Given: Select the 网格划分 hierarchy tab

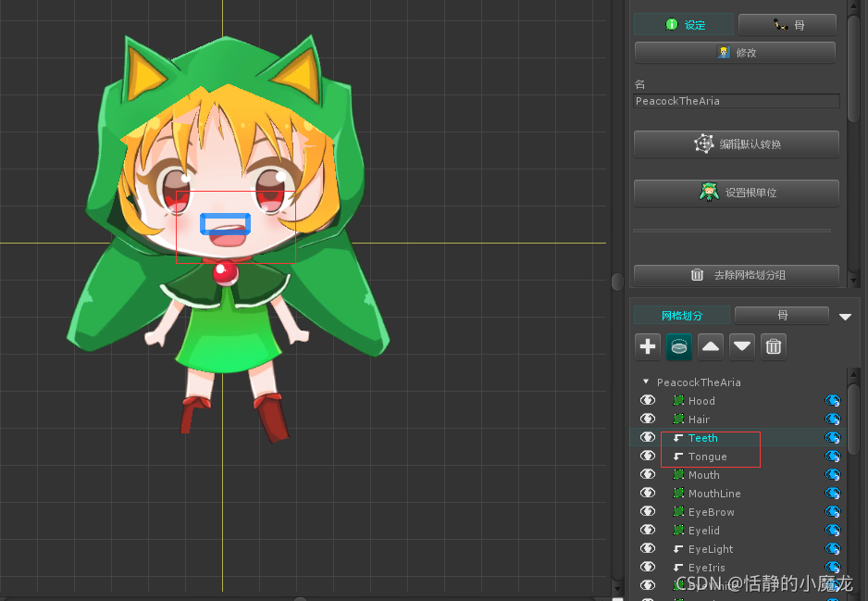Looking at the screenshot, I should click(681, 316).
